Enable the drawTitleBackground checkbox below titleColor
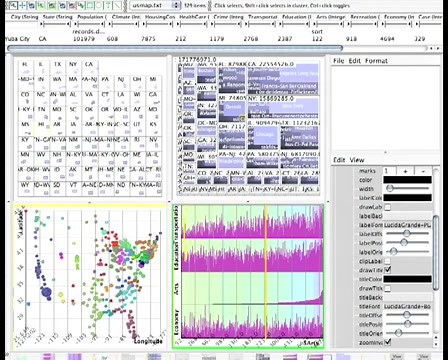Image resolution: width=448 pixels, height=360 pixels. (x=387, y=288)
